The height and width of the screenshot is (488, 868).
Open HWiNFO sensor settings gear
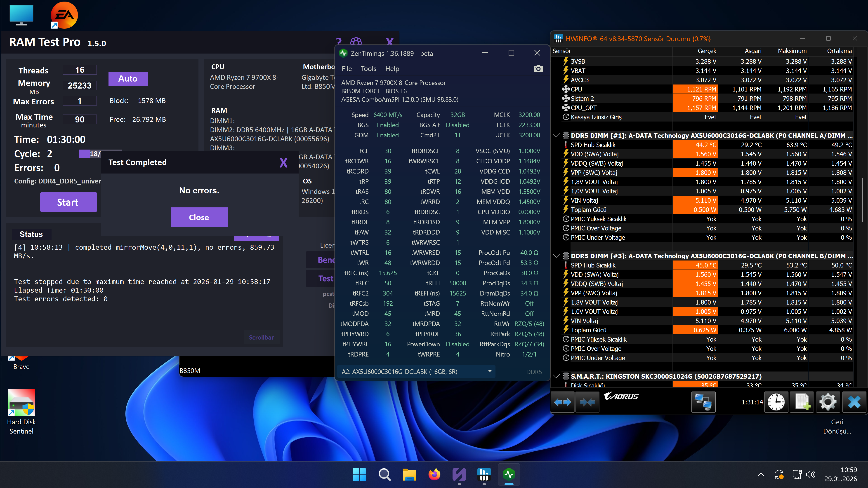(x=828, y=402)
